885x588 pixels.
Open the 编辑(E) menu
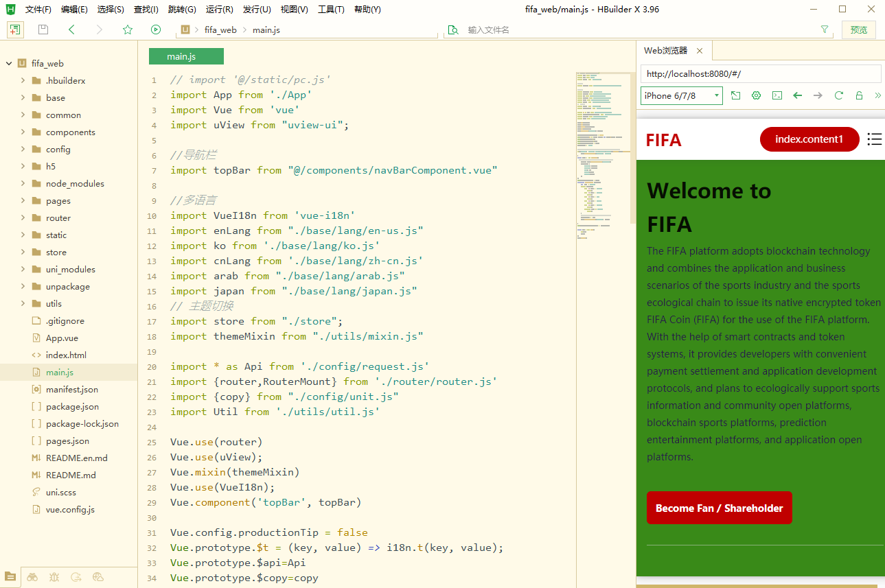point(74,10)
